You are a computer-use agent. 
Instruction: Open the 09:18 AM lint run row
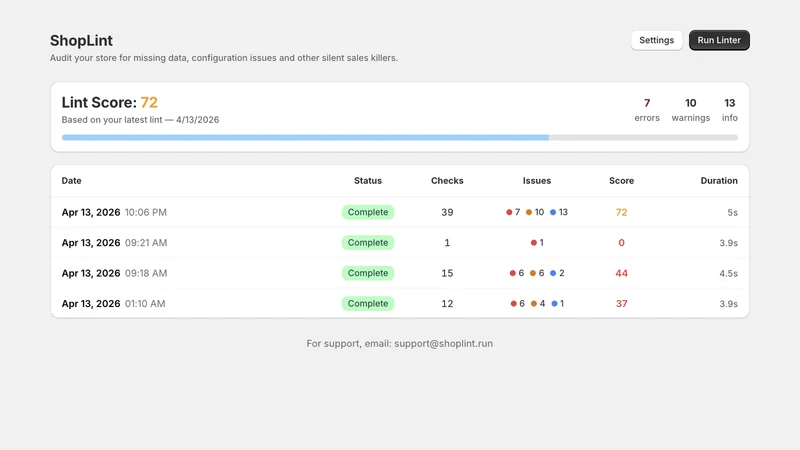[399, 273]
